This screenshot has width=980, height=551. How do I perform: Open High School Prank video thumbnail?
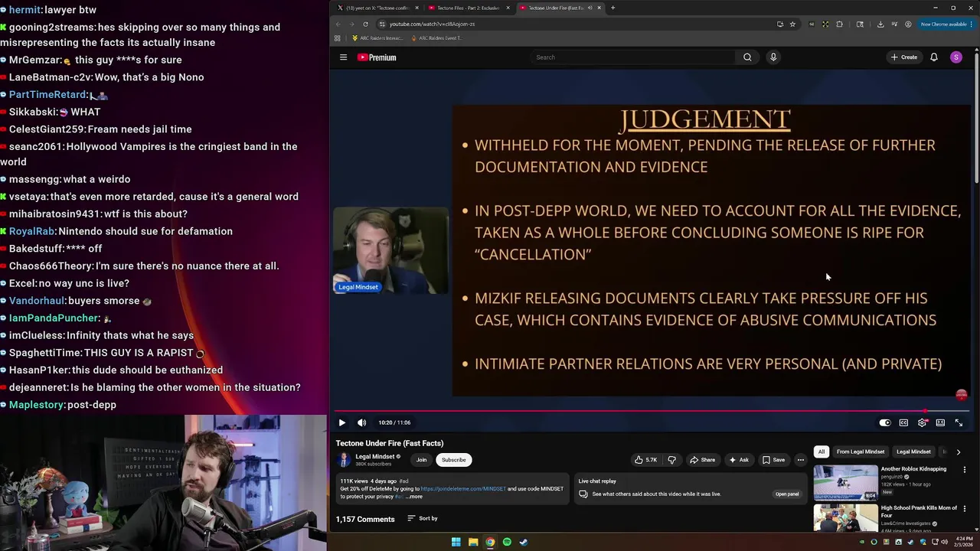pos(845,518)
